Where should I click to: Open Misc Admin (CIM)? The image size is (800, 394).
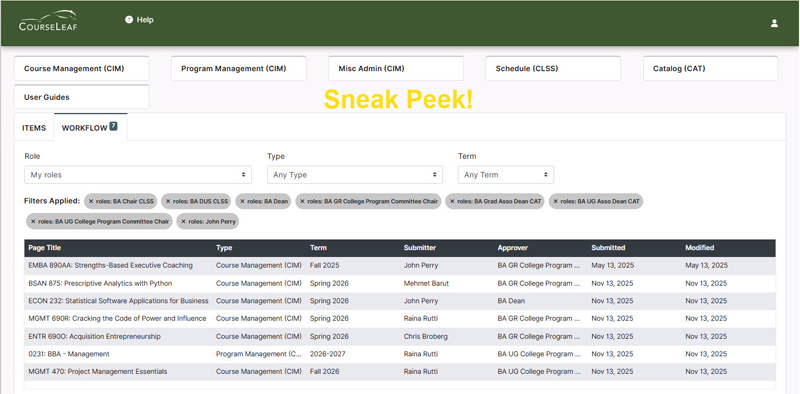[396, 68]
